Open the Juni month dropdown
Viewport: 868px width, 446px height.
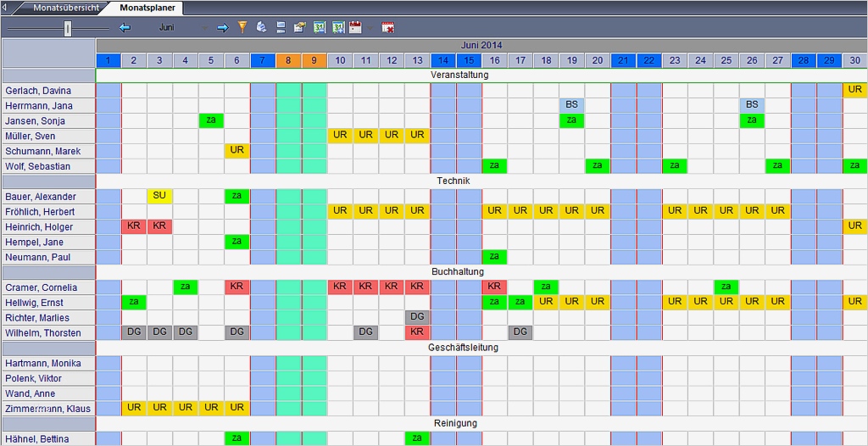pyautogui.click(x=204, y=28)
